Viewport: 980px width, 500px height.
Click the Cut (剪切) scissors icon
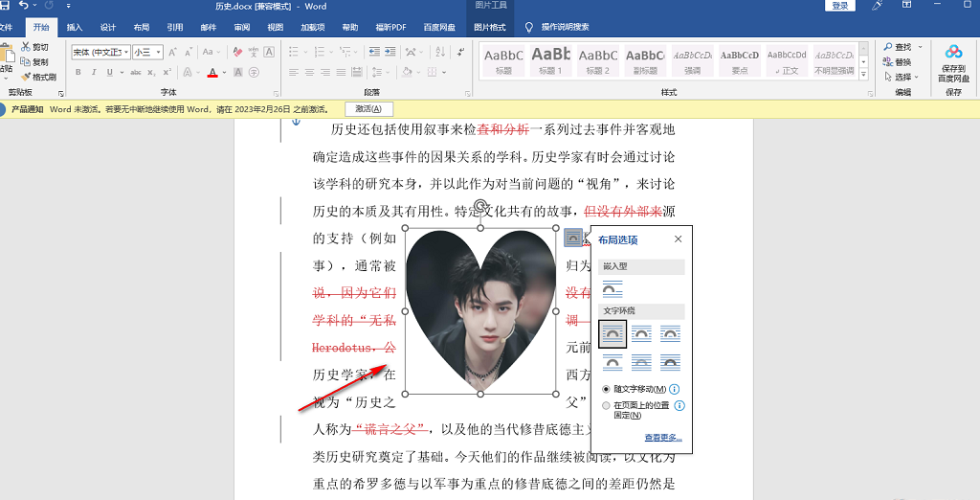pos(26,47)
